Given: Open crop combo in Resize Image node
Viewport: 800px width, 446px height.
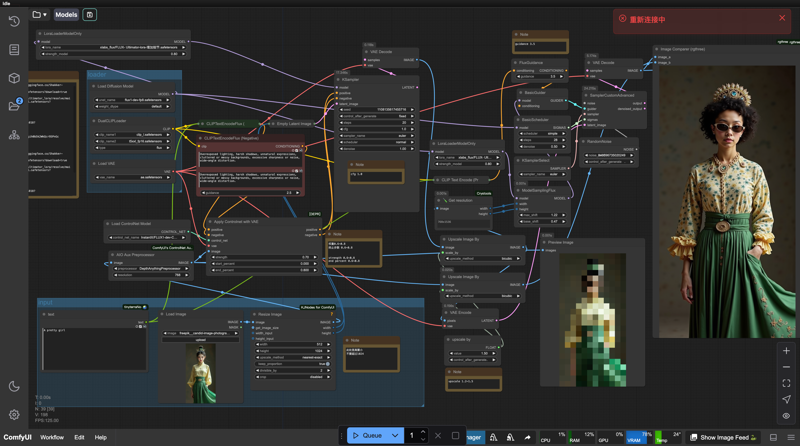Looking at the screenshot, I should click(x=293, y=377).
